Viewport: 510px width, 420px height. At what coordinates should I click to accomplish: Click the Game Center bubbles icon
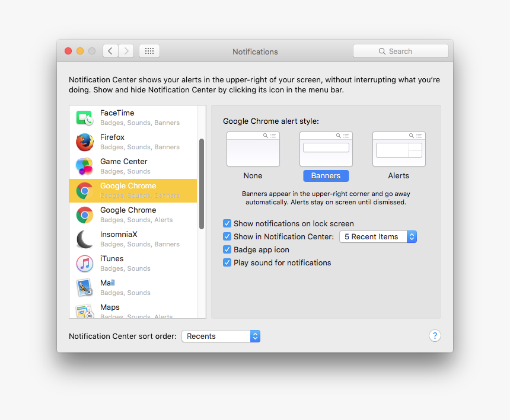coord(85,166)
